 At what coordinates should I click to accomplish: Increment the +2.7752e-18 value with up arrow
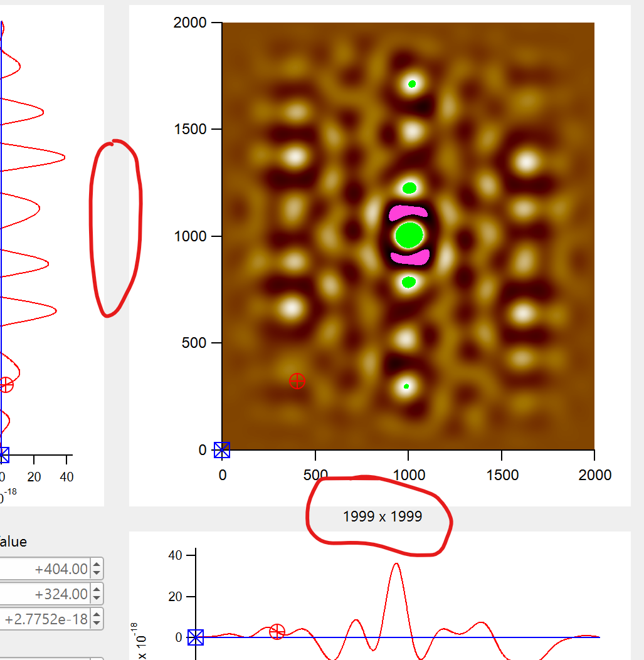pos(97,615)
